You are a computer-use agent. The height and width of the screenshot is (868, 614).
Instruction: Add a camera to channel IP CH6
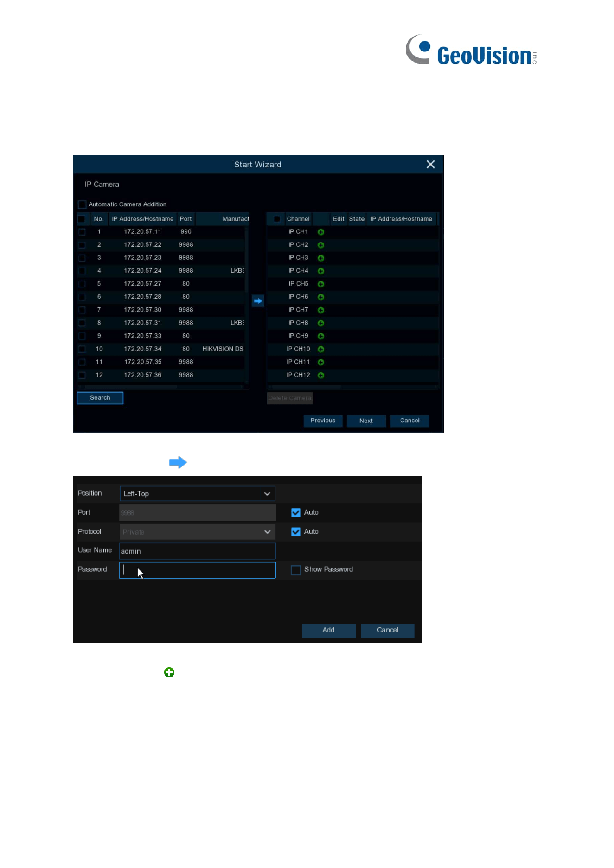(320, 297)
